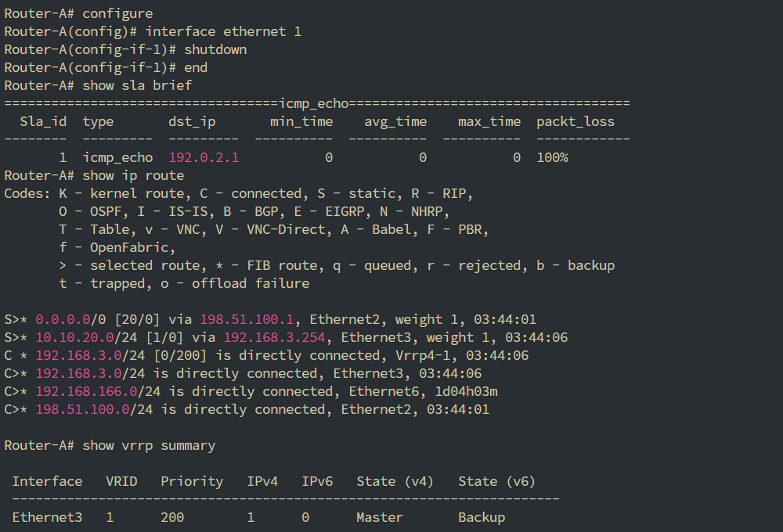Click the 'show vrrp summary' command
The width and height of the screenshot is (783, 532).
[149, 445]
